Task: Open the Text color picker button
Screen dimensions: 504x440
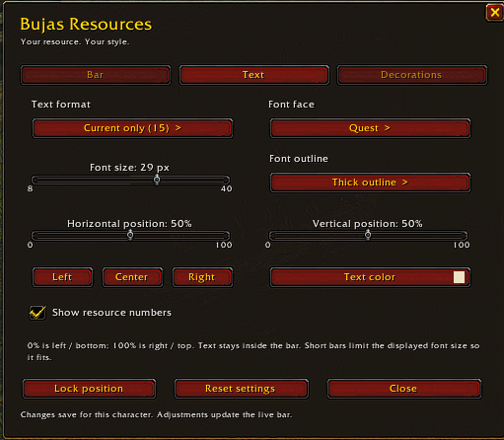Action: [x=370, y=277]
